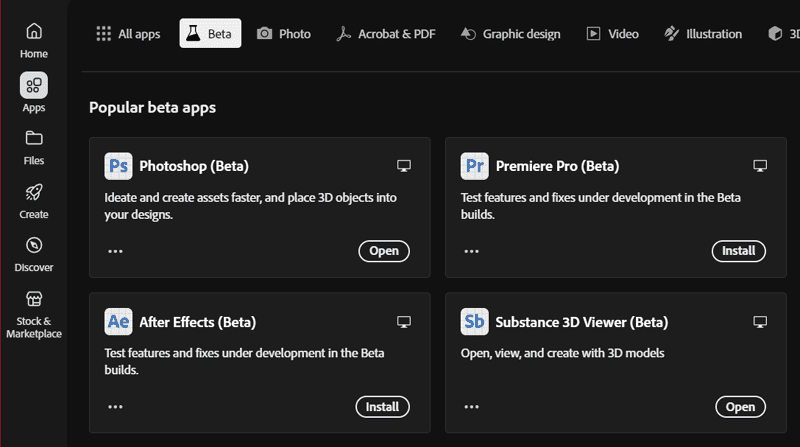Open Substance 3D Viewer (Beta)
The width and height of the screenshot is (800, 447).
741,407
